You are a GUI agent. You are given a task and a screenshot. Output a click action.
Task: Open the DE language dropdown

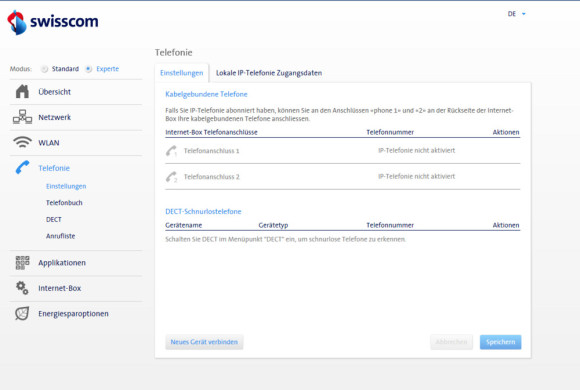coord(516,14)
